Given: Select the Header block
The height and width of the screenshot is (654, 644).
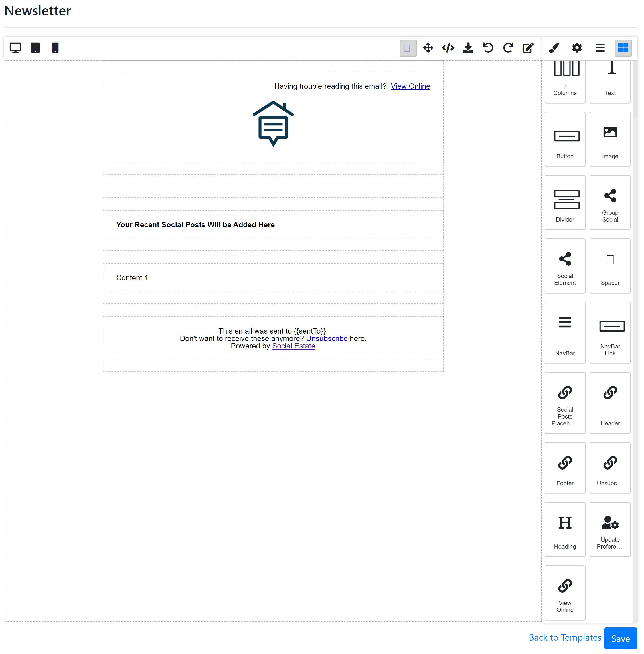Looking at the screenshot, I should 610,403.
